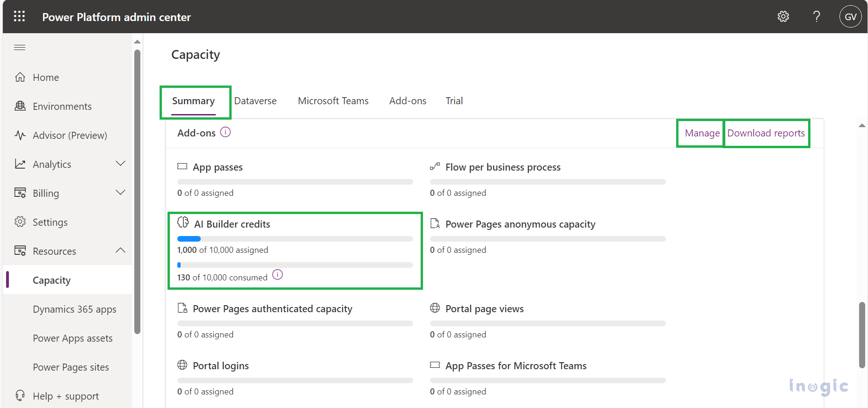This screenshot has height=408, width=868.
Task: Open the Microsoft Teams tab
Action: [x=333, y=101]
